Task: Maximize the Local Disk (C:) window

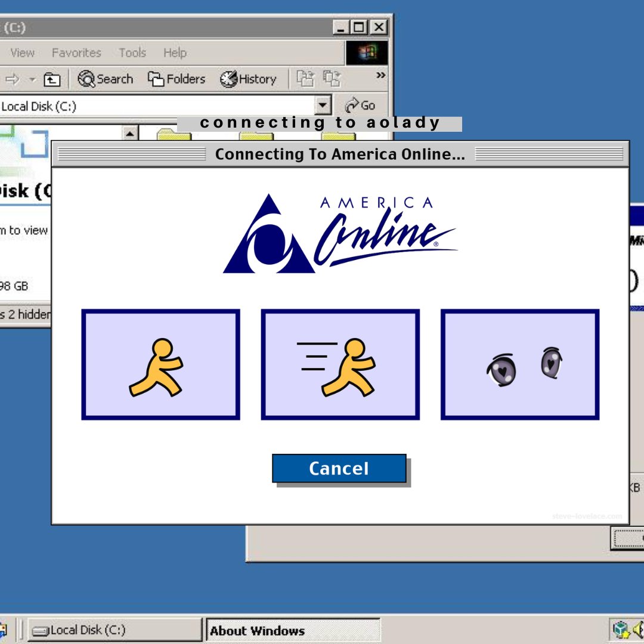Action: [358, 28]
